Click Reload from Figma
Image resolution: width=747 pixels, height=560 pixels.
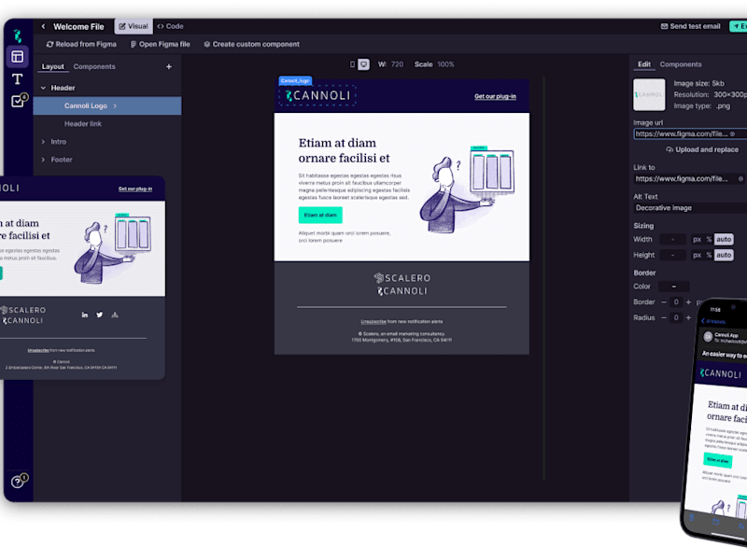[x=81, y=44]
